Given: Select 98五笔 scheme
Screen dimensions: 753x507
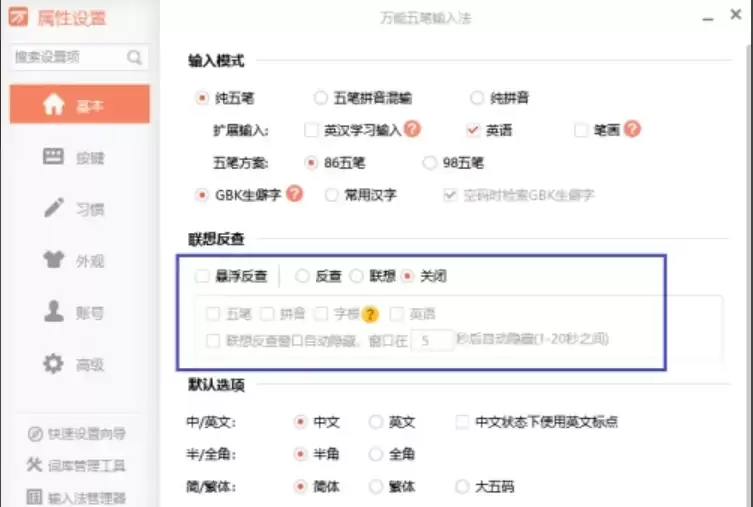Looking at the screenshot, I should 429,163.
